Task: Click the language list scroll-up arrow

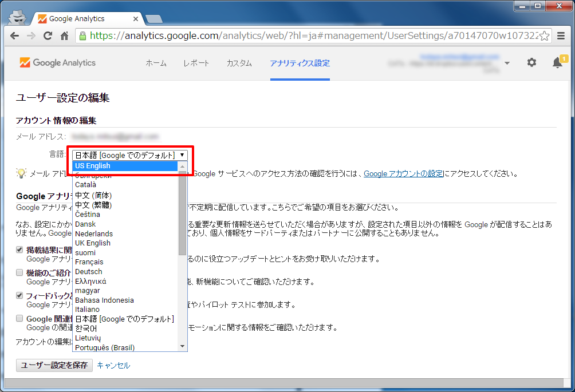Action: pos(182,167)
